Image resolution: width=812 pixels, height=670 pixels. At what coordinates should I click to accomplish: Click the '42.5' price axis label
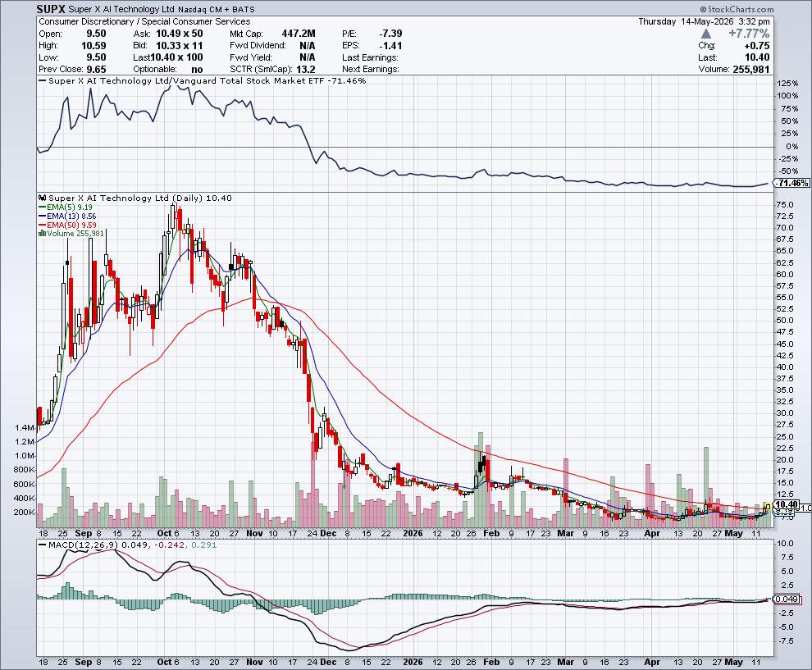[x=785, y=356]
